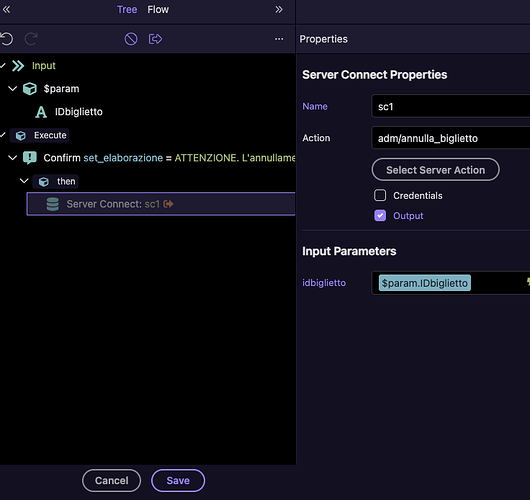The width and height of the screenshot is (530, 500).
Task: Click the disable step circle-slash icon
Action: 131,39
